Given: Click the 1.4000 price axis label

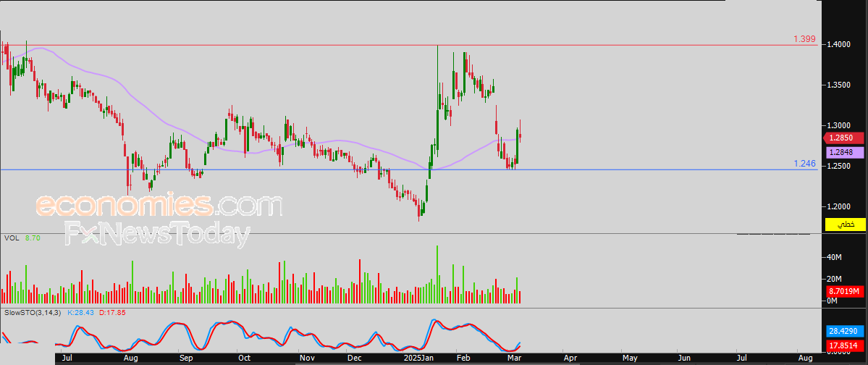Looking at the screenshot, I should [838, 44].
